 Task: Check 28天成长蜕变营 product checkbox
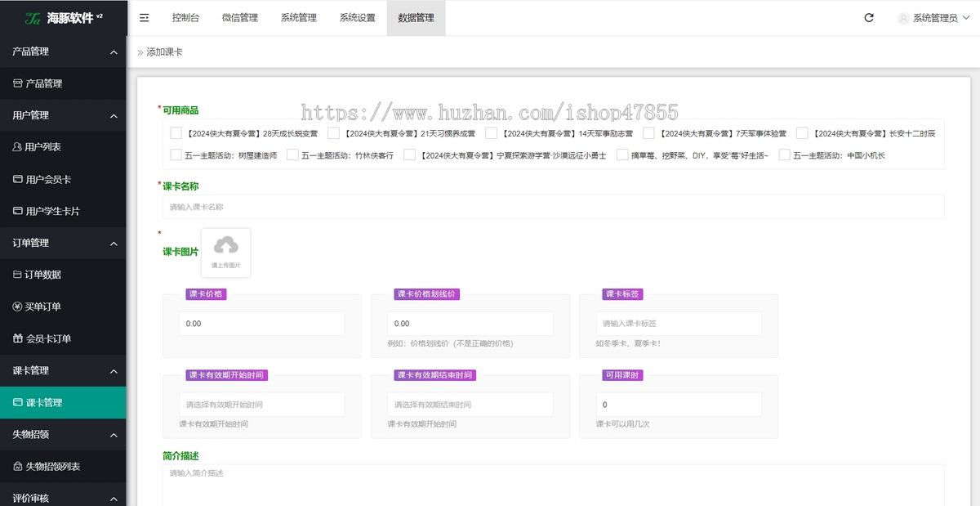pyautogui.click(x=176, y=132)
